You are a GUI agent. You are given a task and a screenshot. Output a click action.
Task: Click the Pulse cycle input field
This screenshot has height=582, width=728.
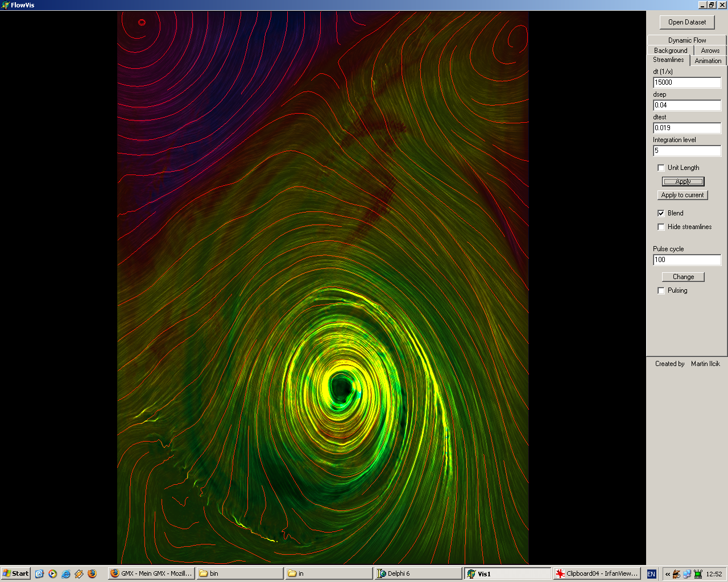tap(686, 260)
